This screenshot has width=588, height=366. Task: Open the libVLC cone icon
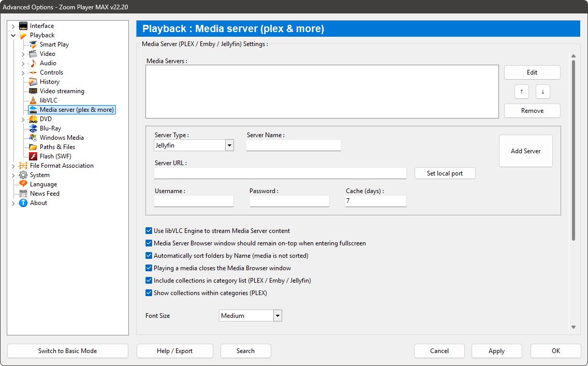(x=34, y=100)
